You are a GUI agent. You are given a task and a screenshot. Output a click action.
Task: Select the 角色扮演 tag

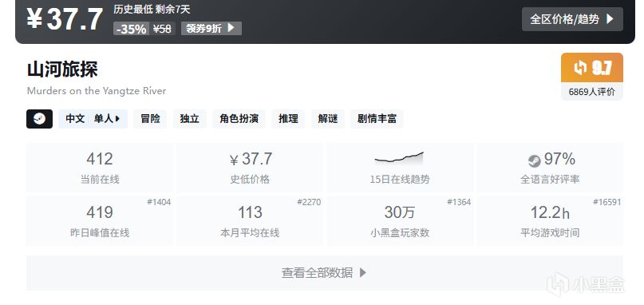239,119
